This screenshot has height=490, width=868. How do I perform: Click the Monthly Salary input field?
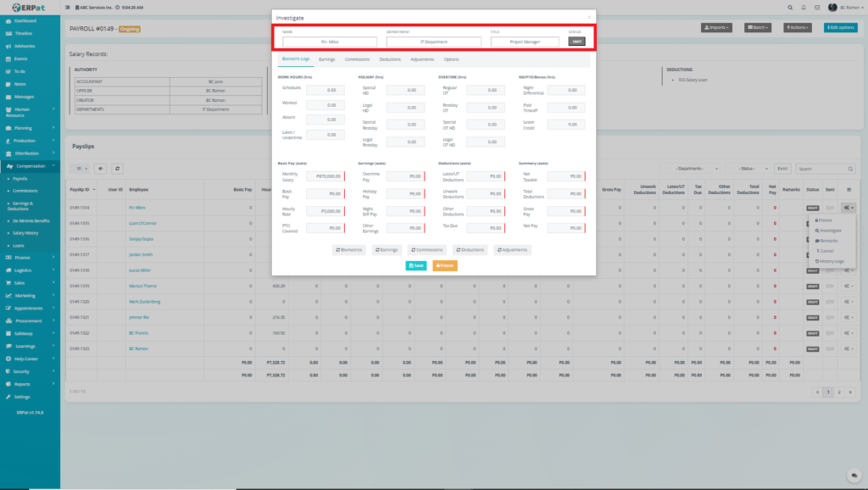[x=325, y=176]
